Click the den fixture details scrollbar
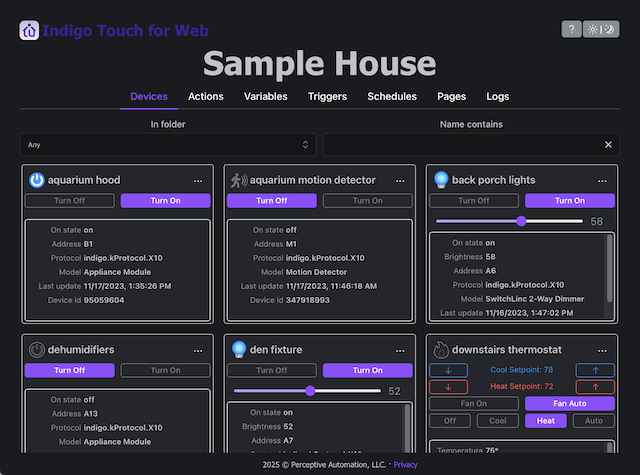This screenshot has height=475, width=640. click(407, 428)
